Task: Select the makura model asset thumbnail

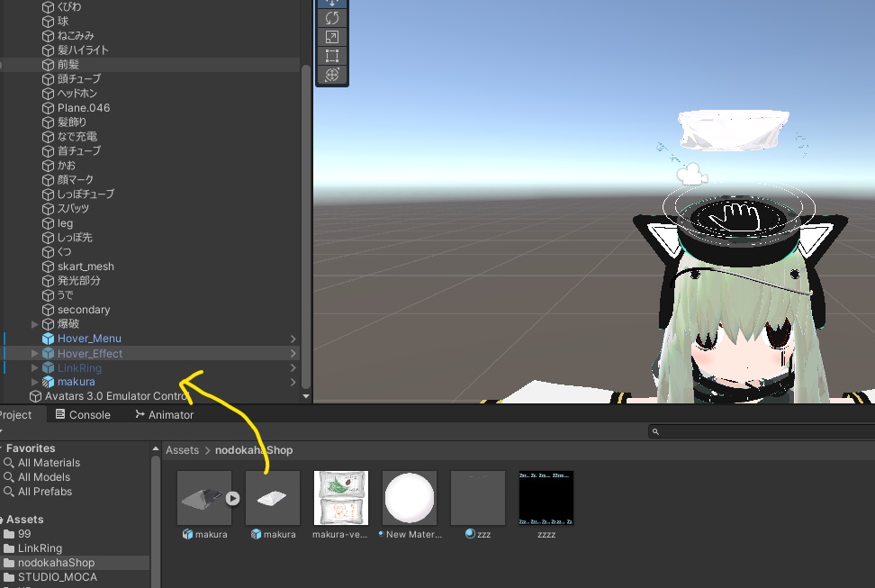Action: click(x=204, y=498)
